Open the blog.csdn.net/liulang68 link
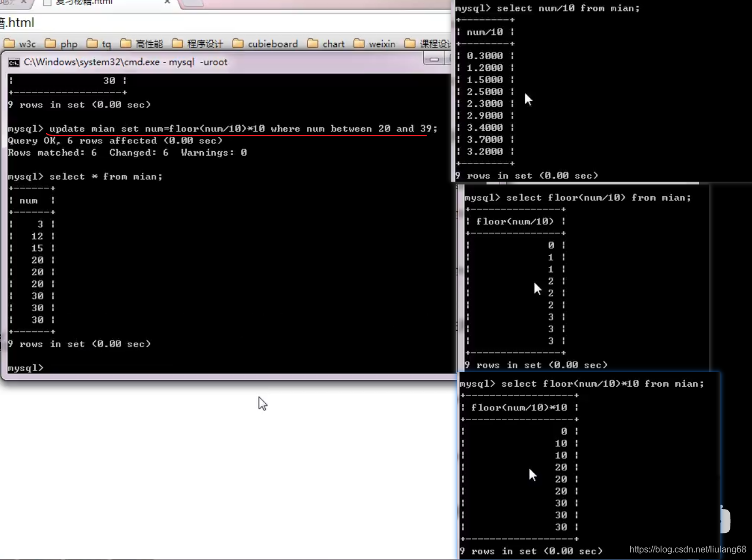This screenshot has height=560, width=752. coord(688,549)
